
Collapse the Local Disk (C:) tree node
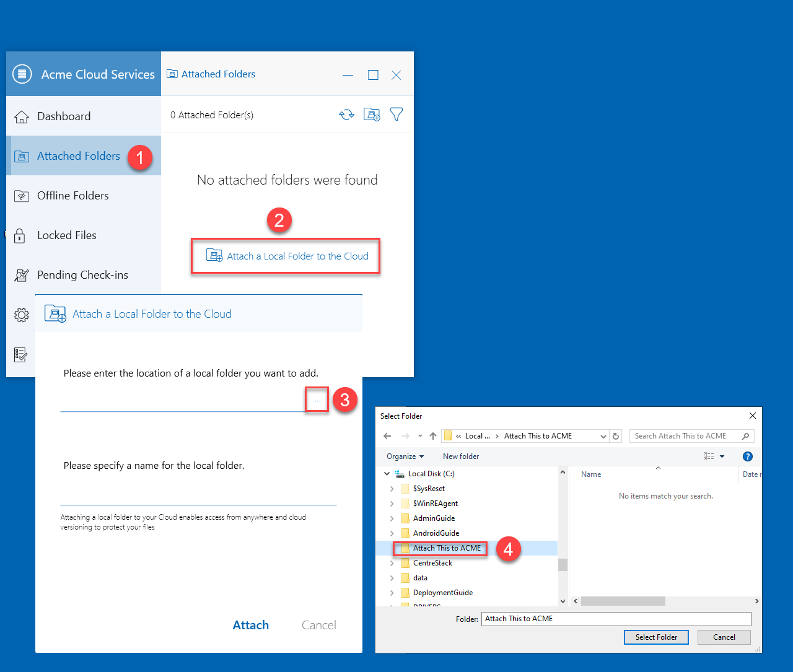[387, 474]
